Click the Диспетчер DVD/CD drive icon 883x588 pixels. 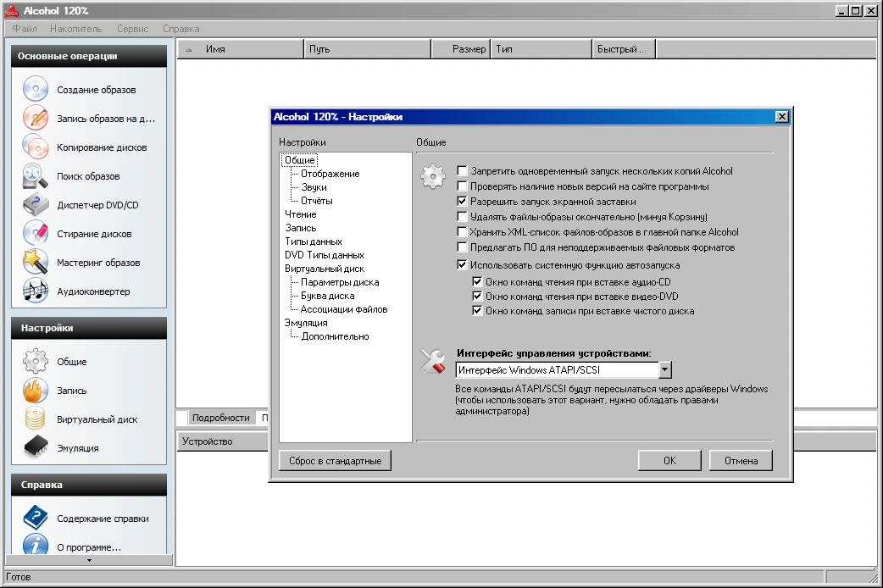click(x=36, y=204)
